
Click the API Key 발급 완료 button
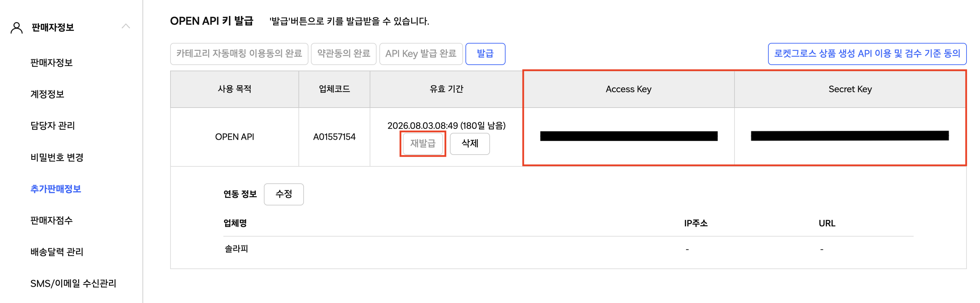[x=421, y=54]
